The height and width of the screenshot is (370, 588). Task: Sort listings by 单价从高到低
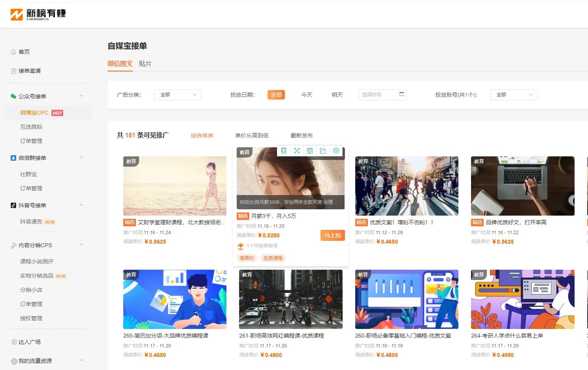pos(252,135)
